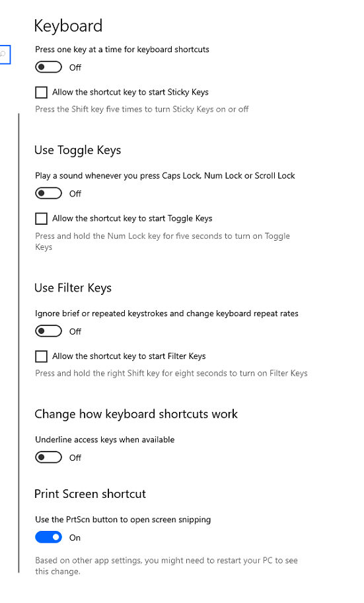Click 'Allow the shortcut key to start Toggle Keys' text
This screenshot has width=364, height=603.
pos(132,218)
